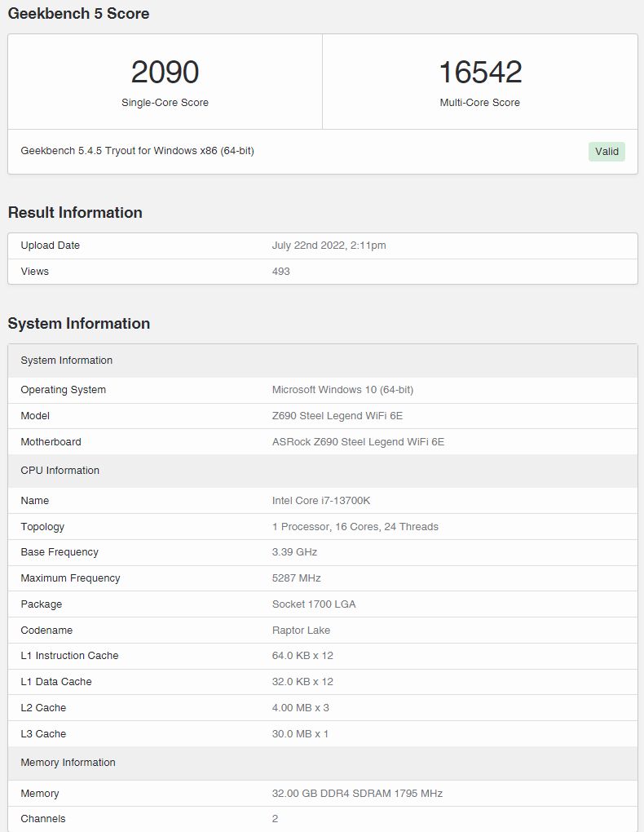The height and width of the screenshot is (832, 644).
Task: Click the 'Name' row label under CPU Information
Action: pos(34,500)
